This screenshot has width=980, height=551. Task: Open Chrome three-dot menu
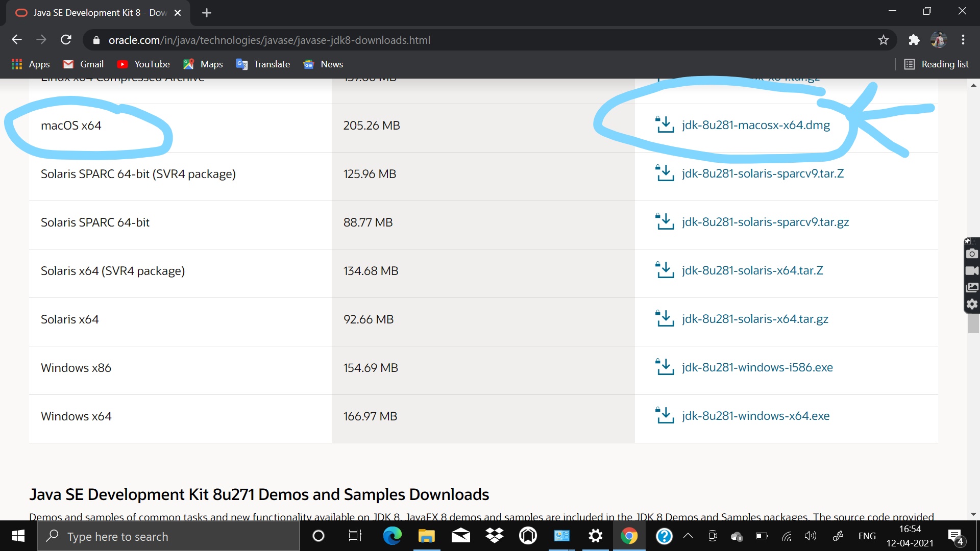pyautogui.click(x=963, y=40)
